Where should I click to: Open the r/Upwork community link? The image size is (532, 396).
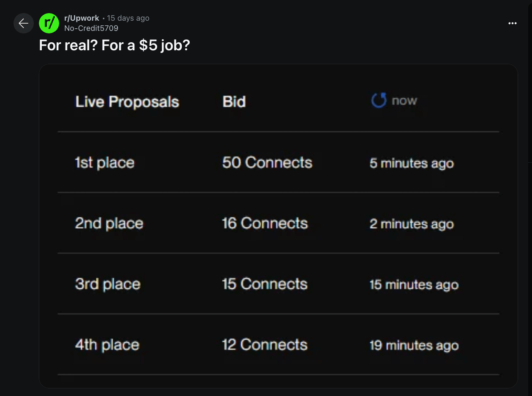click(82, 18)
